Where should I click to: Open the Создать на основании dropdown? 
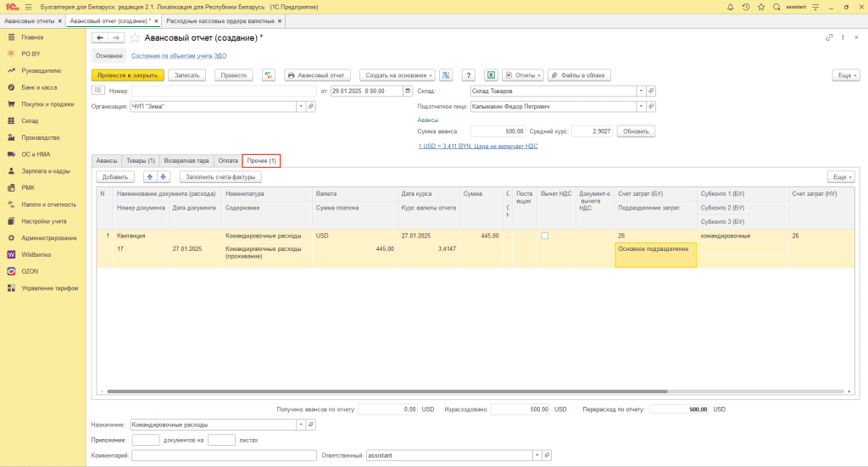coord(398,75)
